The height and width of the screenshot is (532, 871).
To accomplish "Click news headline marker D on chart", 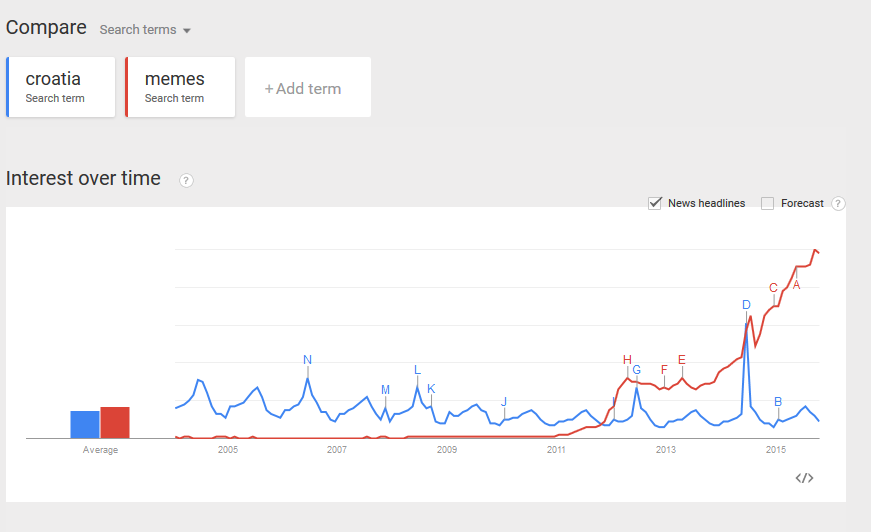I will coord(746,305).
